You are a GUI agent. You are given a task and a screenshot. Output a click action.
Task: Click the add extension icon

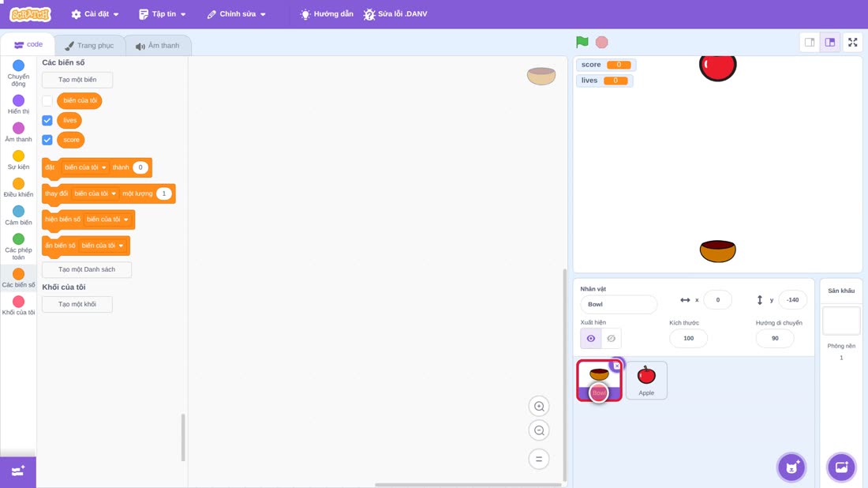pos(18,471)
